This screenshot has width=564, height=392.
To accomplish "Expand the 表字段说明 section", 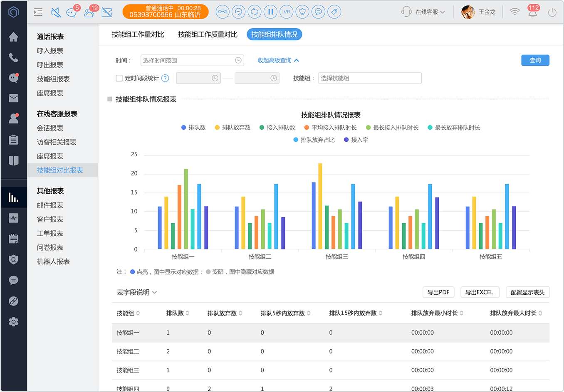I will (x=137, y=292).
